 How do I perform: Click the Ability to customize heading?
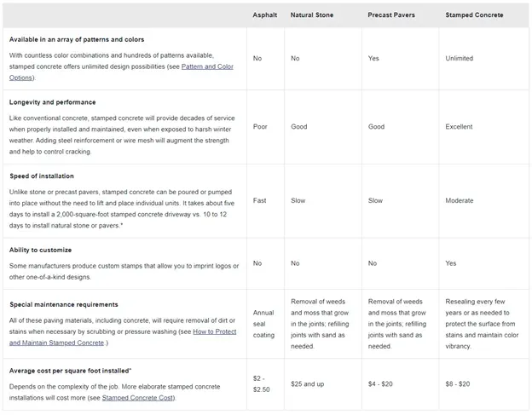40,250
